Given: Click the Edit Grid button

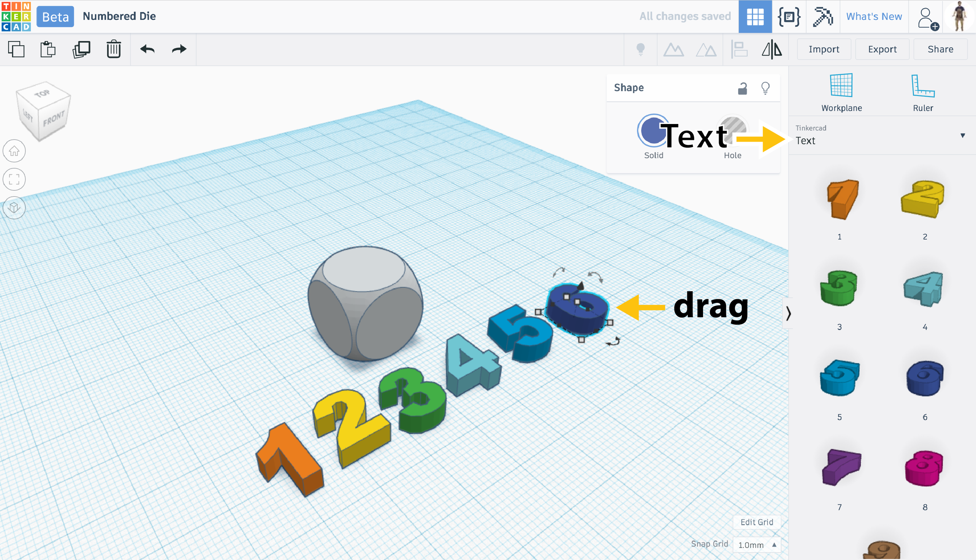Looking at the screenshot, I should pyautogui.click(x=756, y=522).
